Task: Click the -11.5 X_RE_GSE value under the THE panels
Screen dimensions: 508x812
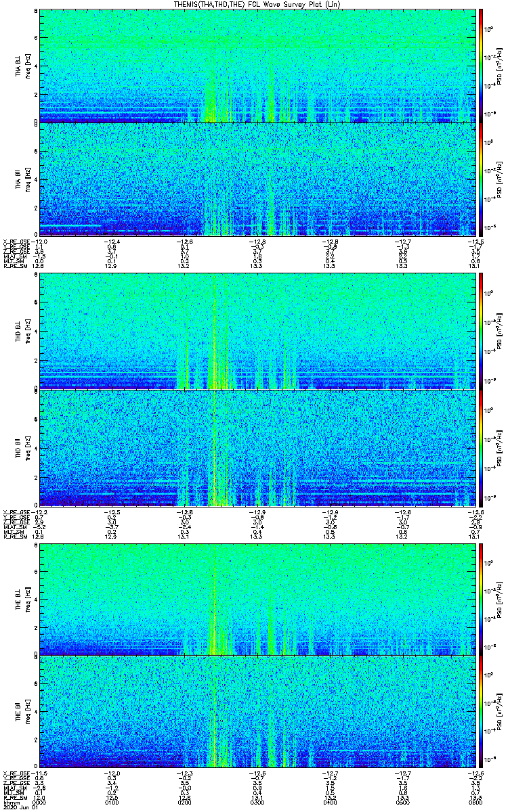Action: [x=39, y=772]
